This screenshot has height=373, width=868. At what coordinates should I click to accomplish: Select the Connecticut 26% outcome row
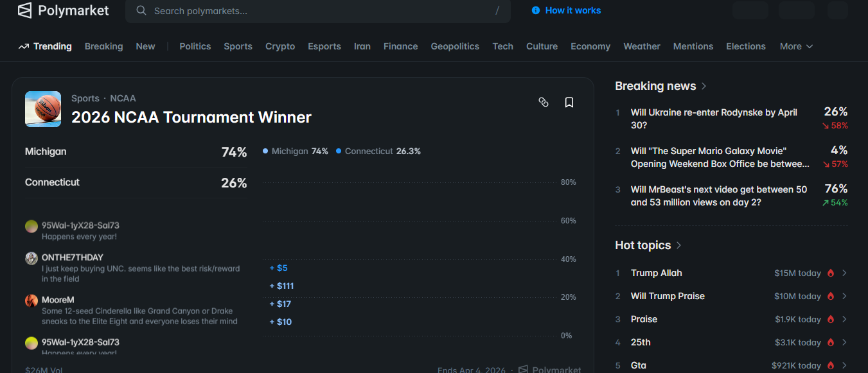click(136, 183)
